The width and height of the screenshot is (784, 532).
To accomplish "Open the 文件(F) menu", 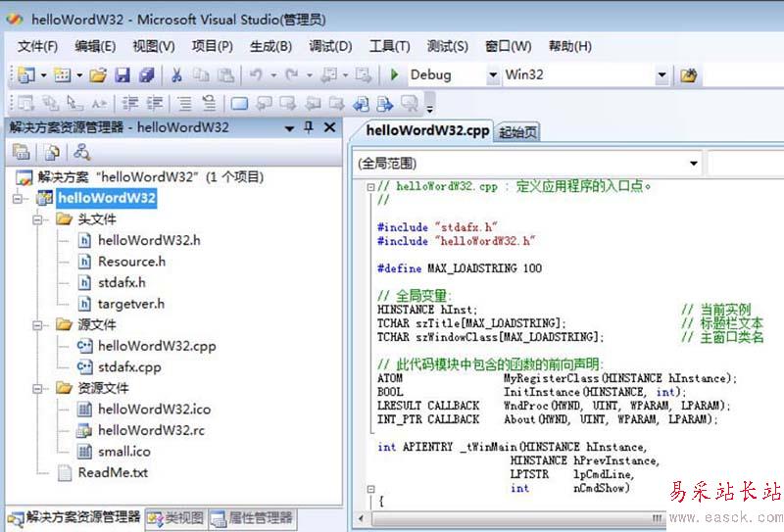I will tap(37, 46).
